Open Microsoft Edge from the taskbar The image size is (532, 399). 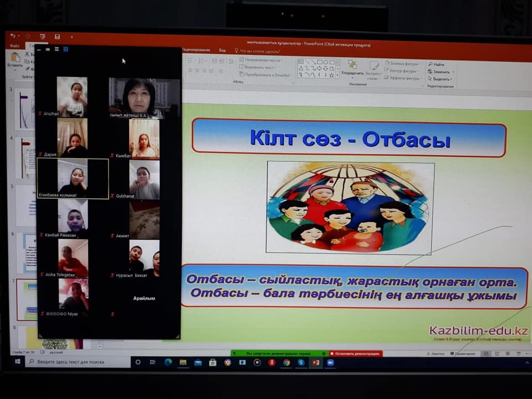[x=168, y=362]
